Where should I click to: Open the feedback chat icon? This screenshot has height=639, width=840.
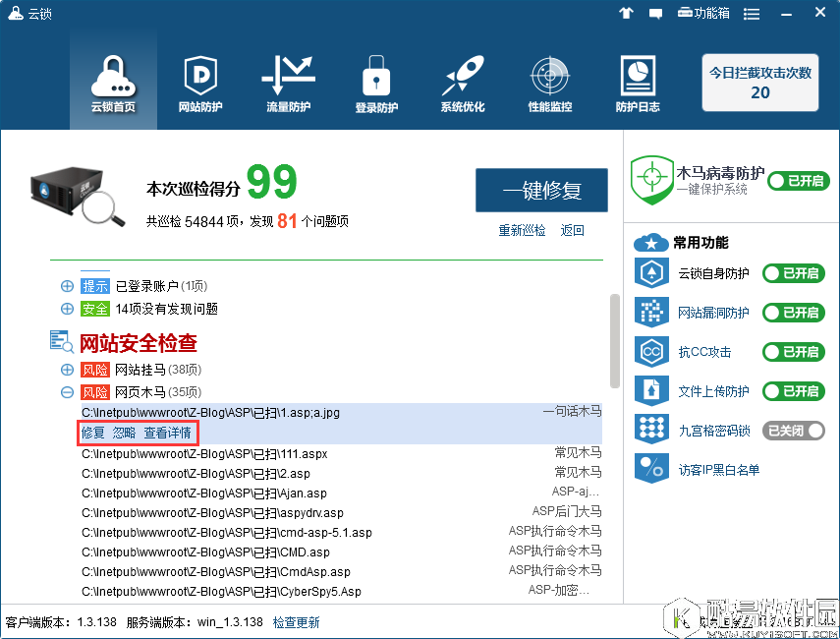655,13
